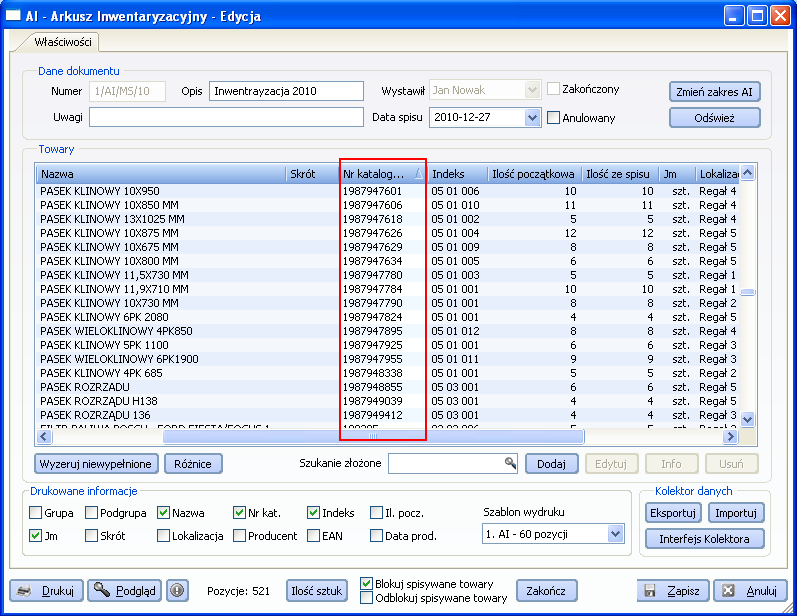Add an item with Dodaj
The width and height of the screenshot is (797, 616).
(551, 464)
